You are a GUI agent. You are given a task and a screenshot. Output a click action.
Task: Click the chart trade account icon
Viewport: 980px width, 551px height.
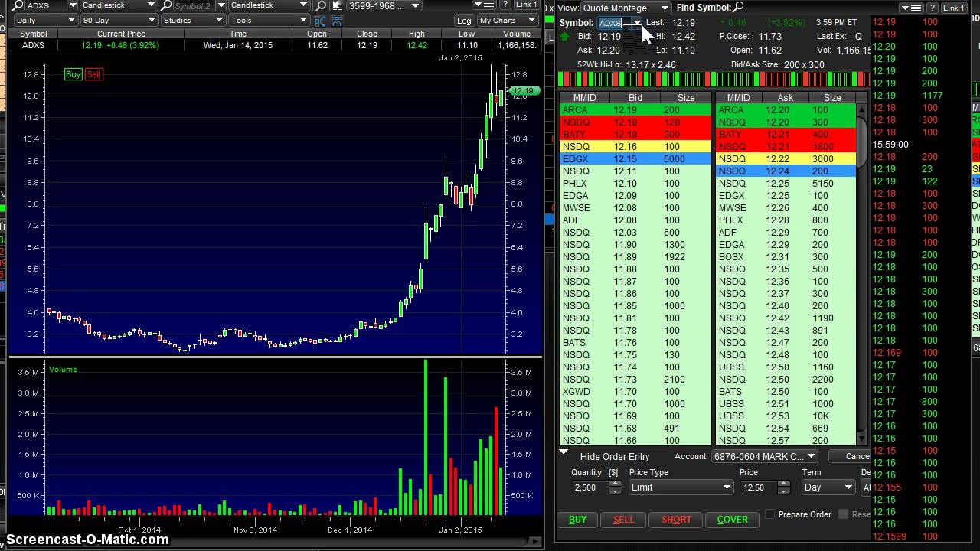point(337,5)
